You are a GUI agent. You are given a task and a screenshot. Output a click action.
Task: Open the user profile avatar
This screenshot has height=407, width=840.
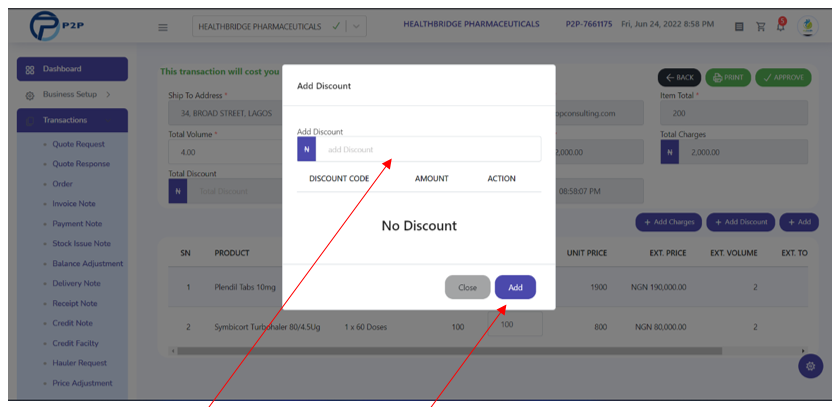tap(807, 26)
